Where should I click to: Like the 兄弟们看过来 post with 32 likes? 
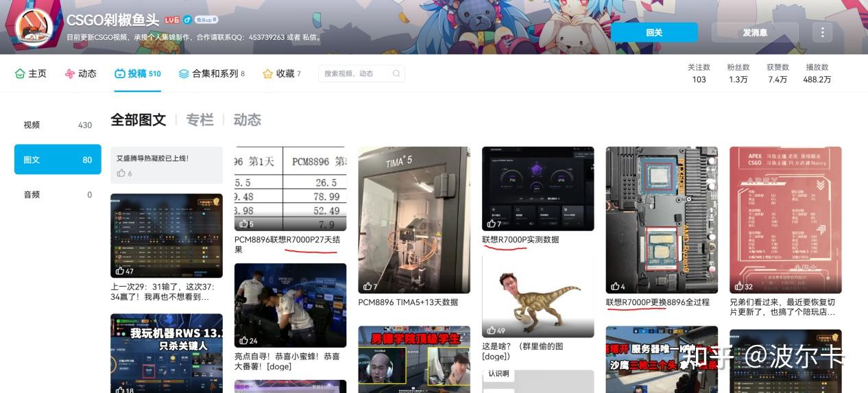click(x=739, y=286)
